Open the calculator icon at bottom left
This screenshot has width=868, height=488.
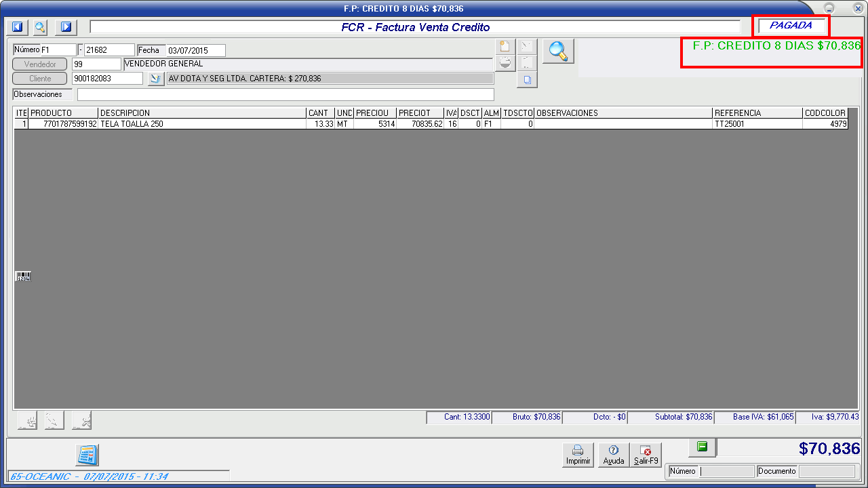[87, 455]
